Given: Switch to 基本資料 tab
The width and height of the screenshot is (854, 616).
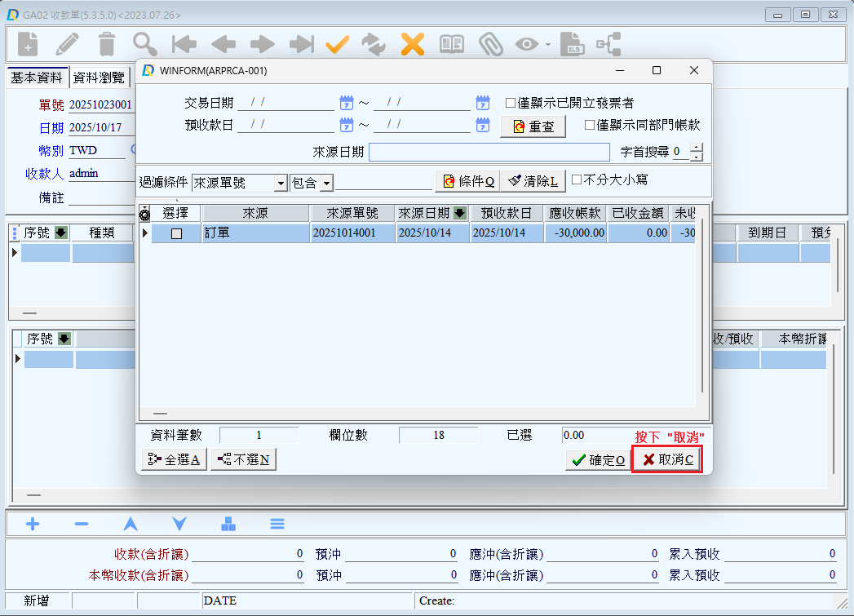Looking at the screenshot, I should 36,78.
